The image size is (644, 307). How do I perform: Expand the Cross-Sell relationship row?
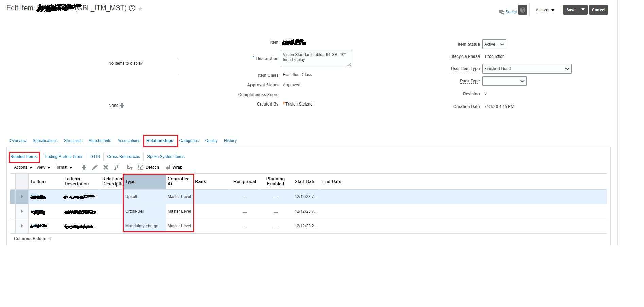pos(22,211)
